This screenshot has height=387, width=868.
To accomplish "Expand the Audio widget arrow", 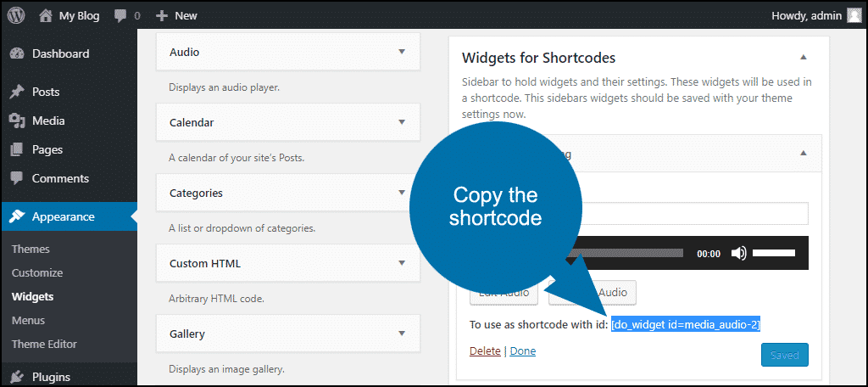I will point(402,52).
